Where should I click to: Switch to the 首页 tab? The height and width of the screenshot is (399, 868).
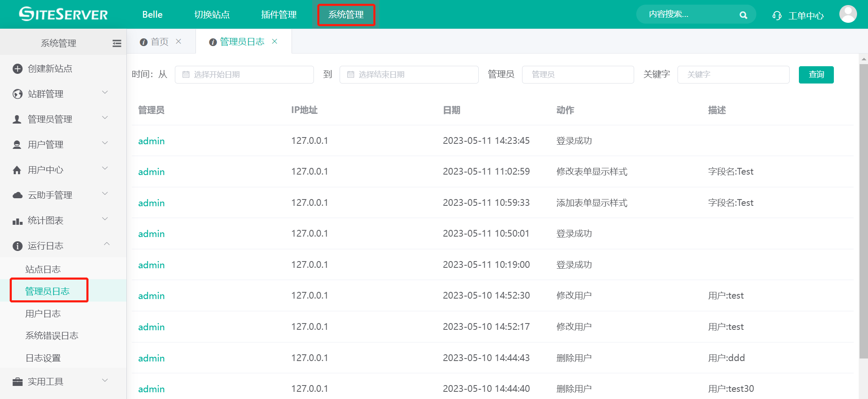159,41
